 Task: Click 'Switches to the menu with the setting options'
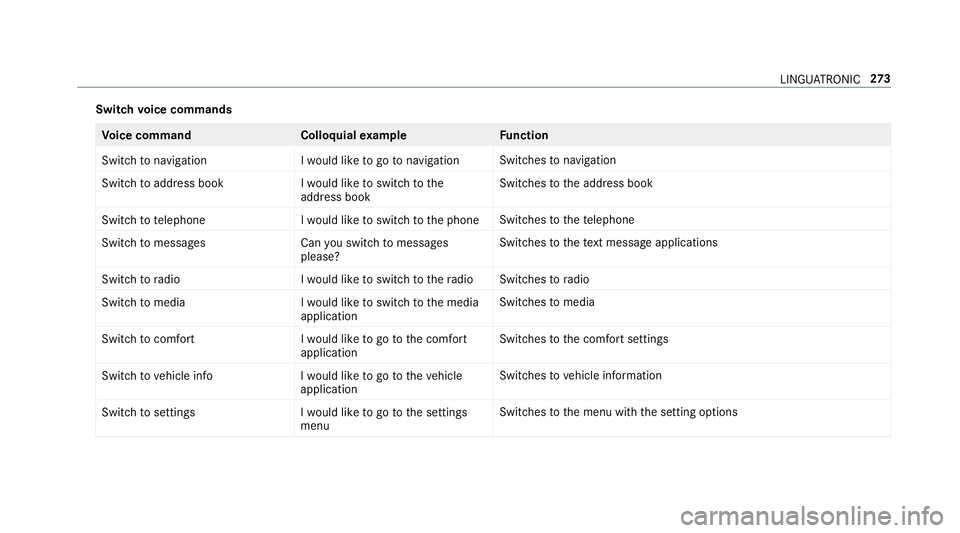[618, 412]
